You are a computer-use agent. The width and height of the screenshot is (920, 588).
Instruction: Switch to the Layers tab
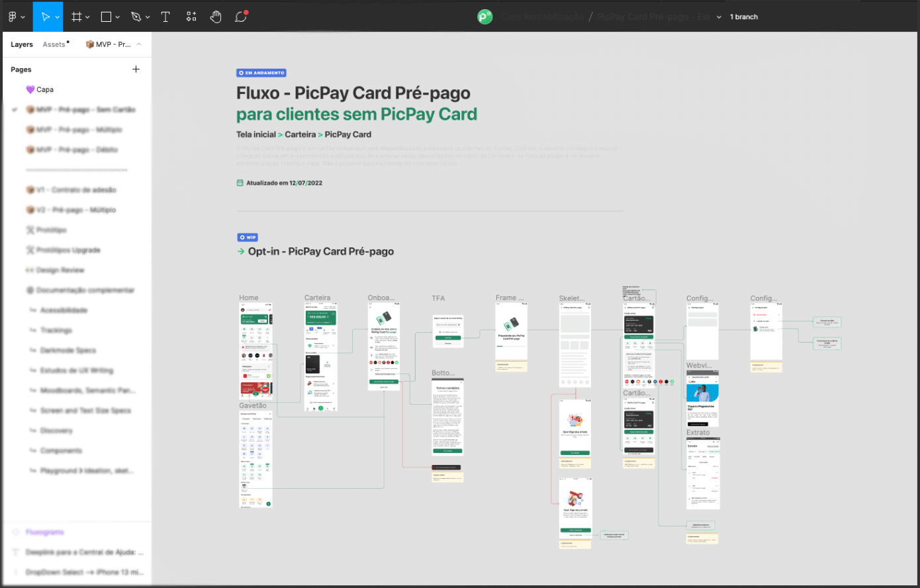(22, 44)
